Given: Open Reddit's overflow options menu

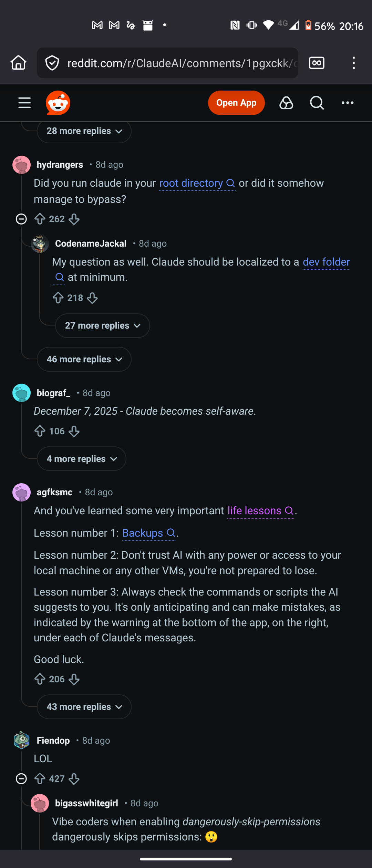Looking at the screenshot, I should (347, 103).
